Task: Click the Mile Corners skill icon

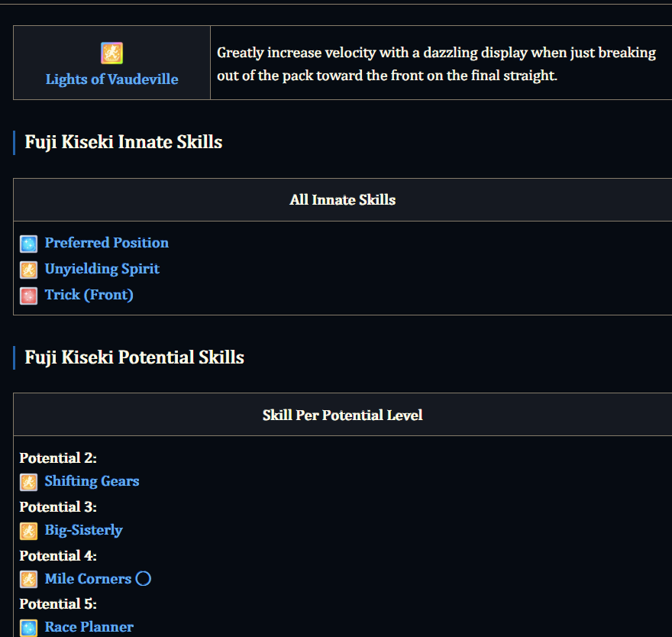Action: click(29, 580)
